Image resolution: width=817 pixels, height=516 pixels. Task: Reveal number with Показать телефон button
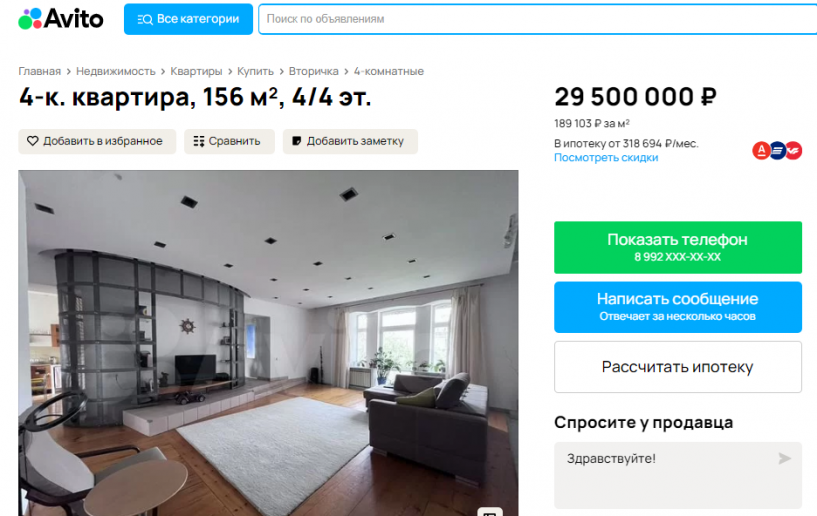tap(678, 247)
